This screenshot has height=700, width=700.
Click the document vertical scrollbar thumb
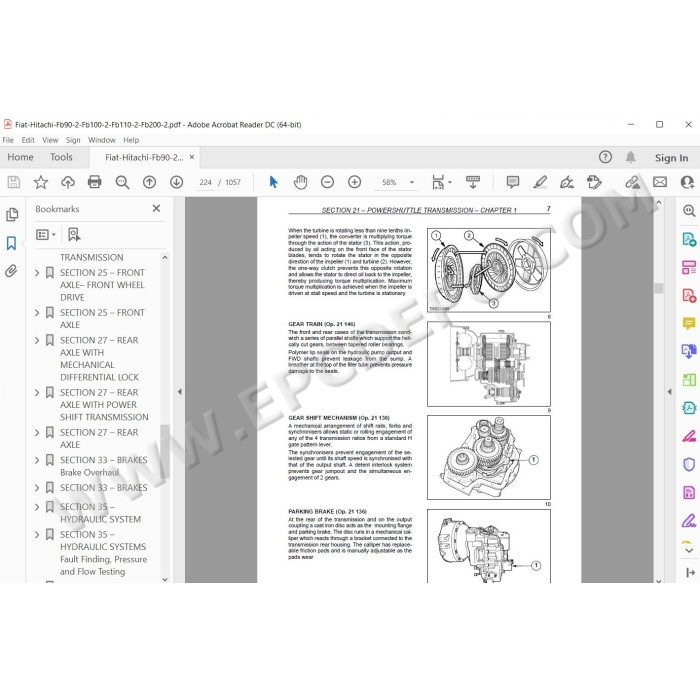(659, 288)
